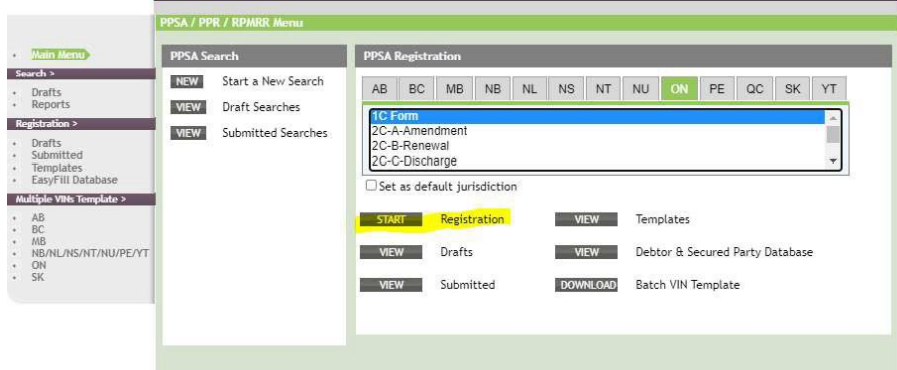This screenshot has width=897, height=370.
Task: Open EasyFill Database sidebar link
Action: [74, 180]
